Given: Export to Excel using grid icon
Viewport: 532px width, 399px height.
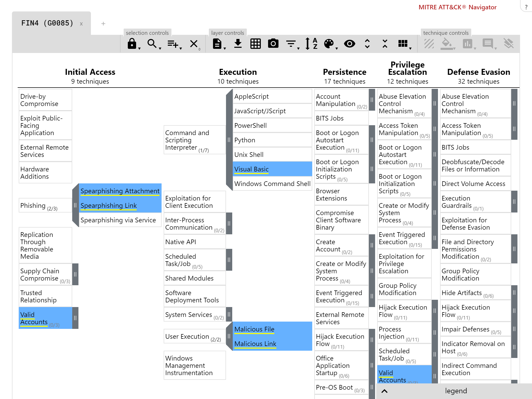Looking at the screenshot, I should coord(256,44).
